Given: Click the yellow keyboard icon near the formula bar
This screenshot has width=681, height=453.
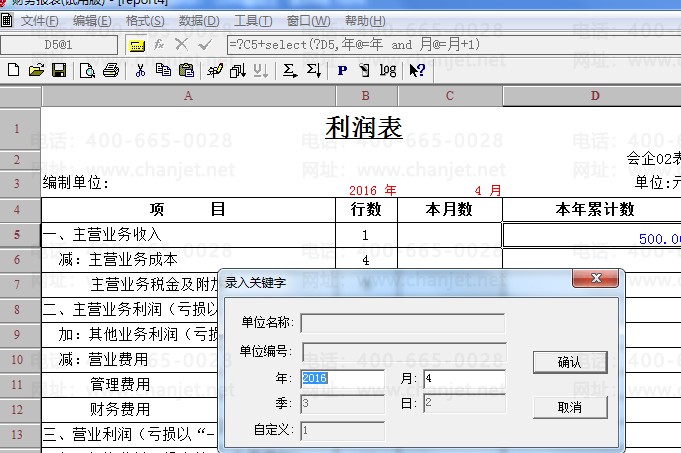Looking at the screenshot, I should click(136, 45).
